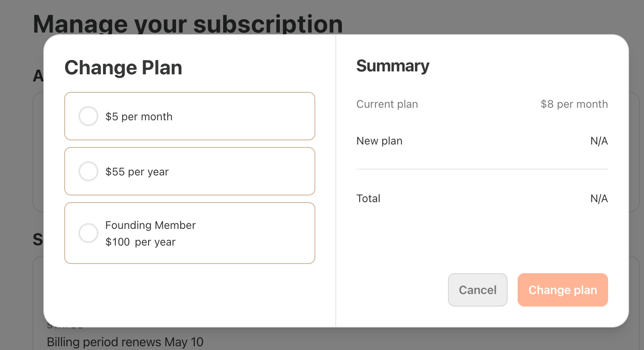
Task: Click the divider line above Total
Action: pos(482,169)
